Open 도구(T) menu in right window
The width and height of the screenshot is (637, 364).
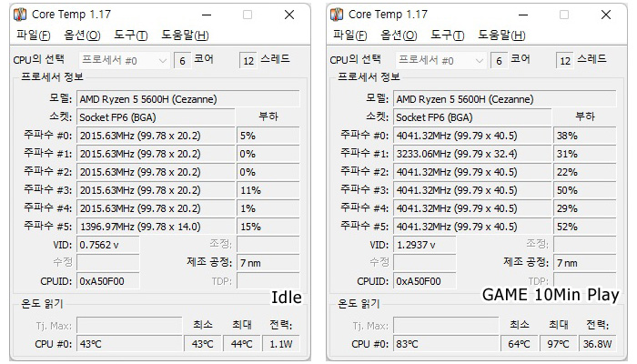447,35
